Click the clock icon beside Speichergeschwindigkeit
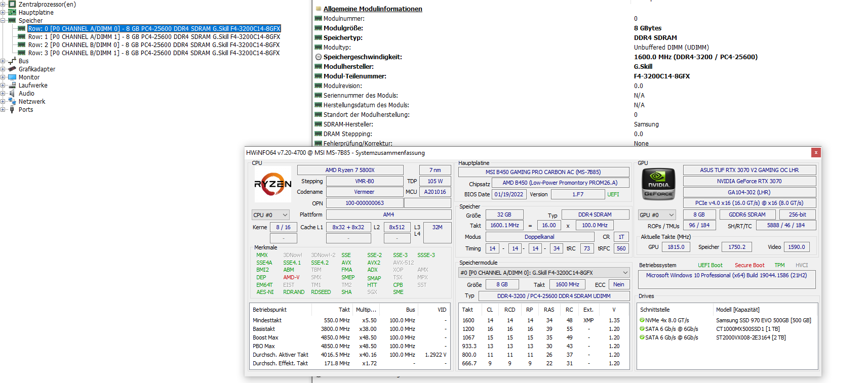 click(319, 57)
